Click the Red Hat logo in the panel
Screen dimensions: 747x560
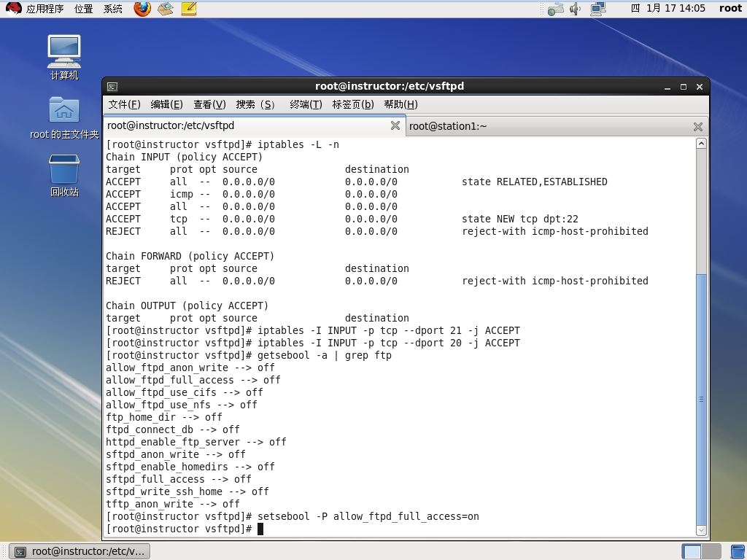pos(13,9)
